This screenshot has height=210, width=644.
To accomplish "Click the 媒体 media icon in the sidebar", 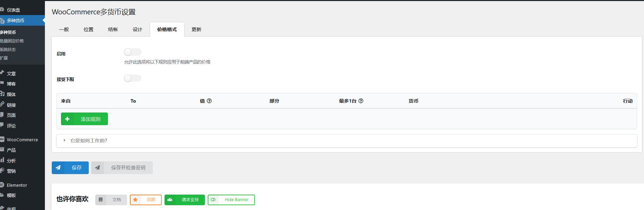I will 2,94.
